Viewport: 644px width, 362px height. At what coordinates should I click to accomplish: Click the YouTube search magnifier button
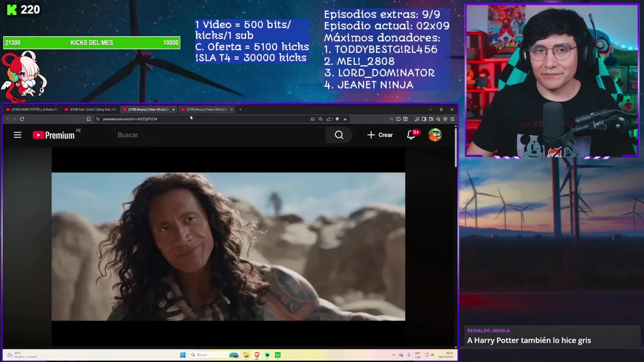[x=339, y=135]
